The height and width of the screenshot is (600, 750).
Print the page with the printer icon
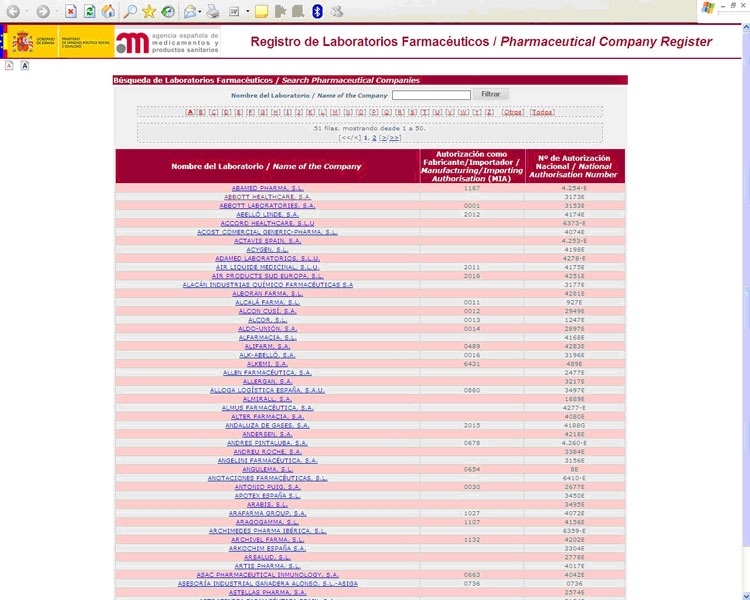click(213, 11)
